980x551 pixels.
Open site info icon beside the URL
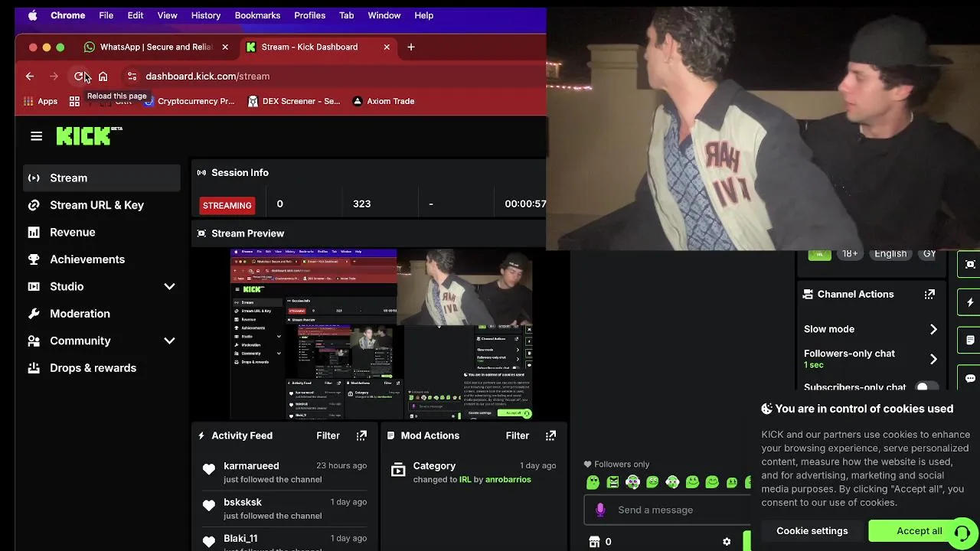132,76
